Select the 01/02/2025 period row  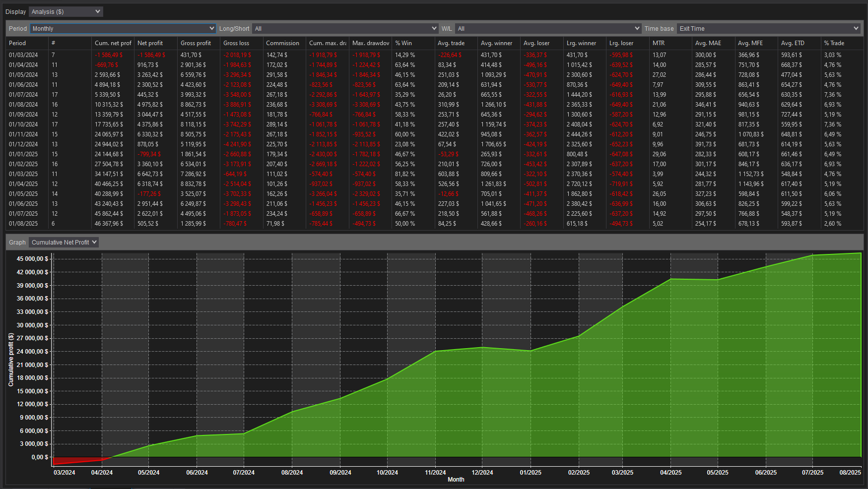click(x=434, y=164)
